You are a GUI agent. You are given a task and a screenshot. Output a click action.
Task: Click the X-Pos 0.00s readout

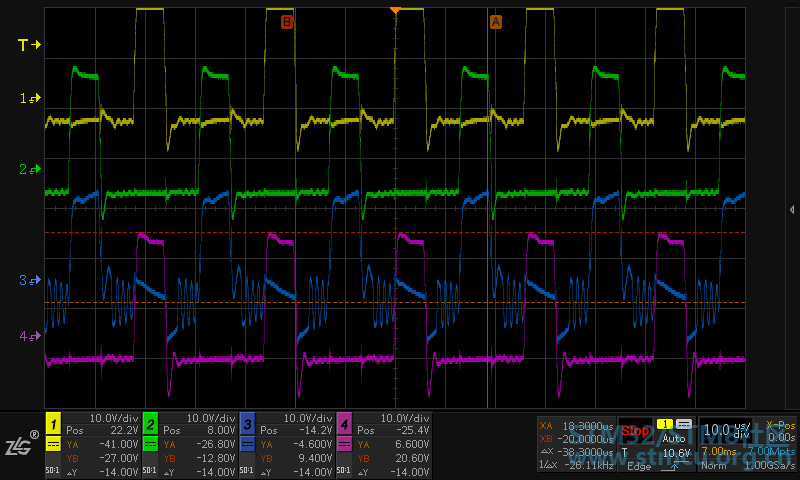(781, 432)
